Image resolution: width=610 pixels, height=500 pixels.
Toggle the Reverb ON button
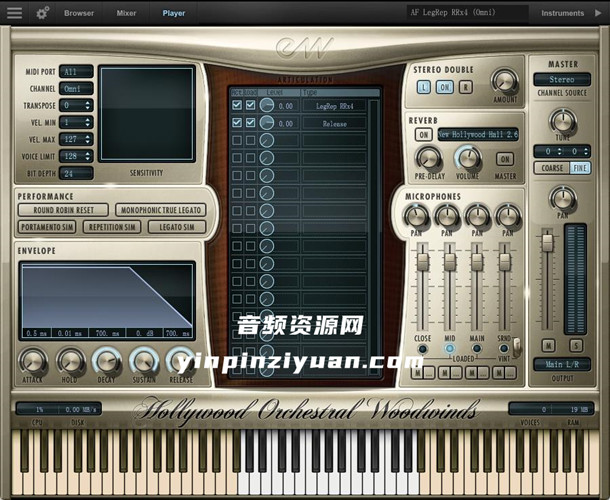tap(424, 135)
